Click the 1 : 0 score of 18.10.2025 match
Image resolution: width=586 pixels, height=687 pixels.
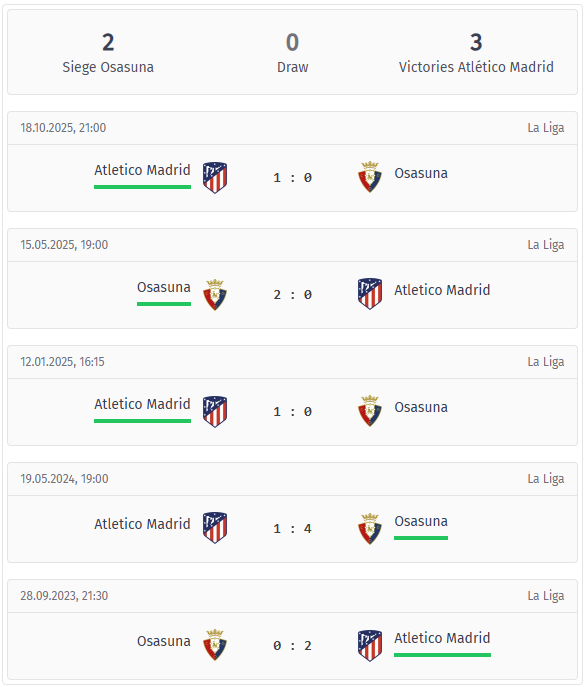coord(292,177)
